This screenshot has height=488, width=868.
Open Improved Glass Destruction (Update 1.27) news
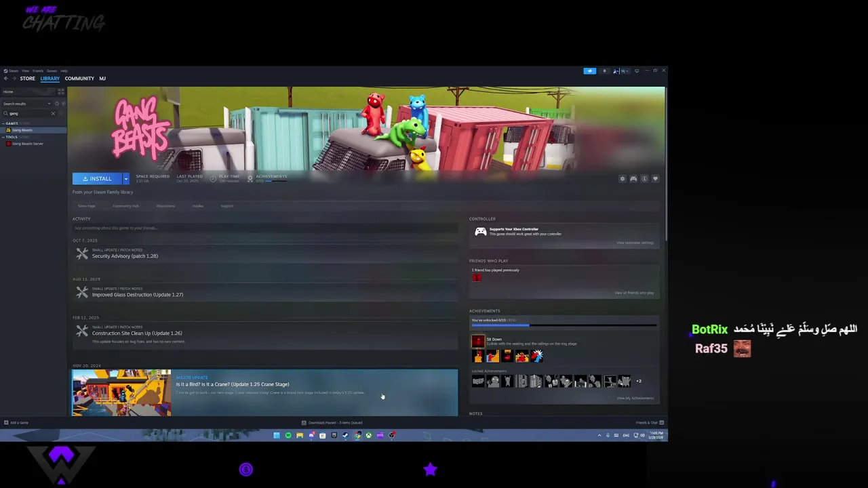point(138,295)
